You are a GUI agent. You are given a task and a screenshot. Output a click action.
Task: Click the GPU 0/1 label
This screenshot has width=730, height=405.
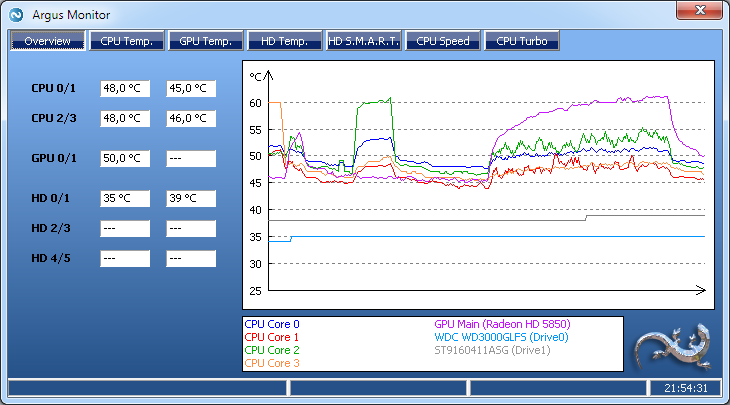(54, 158)
